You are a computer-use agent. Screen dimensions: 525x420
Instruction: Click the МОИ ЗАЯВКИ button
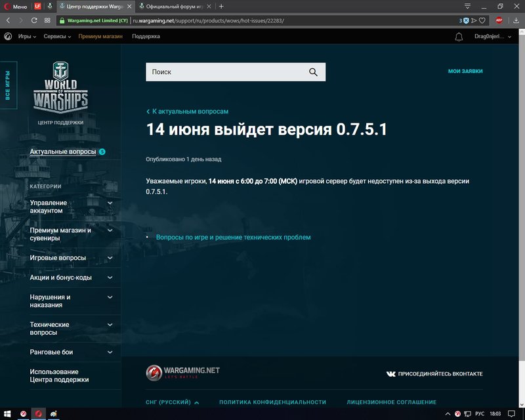465,71
